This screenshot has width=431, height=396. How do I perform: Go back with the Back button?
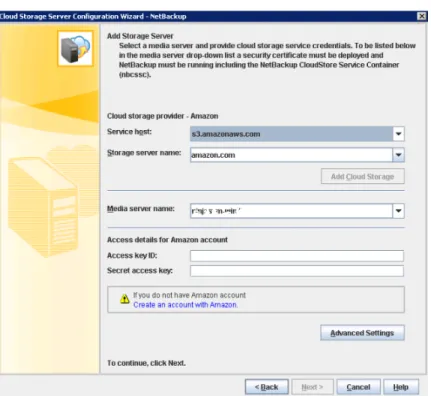pos(267,387)
